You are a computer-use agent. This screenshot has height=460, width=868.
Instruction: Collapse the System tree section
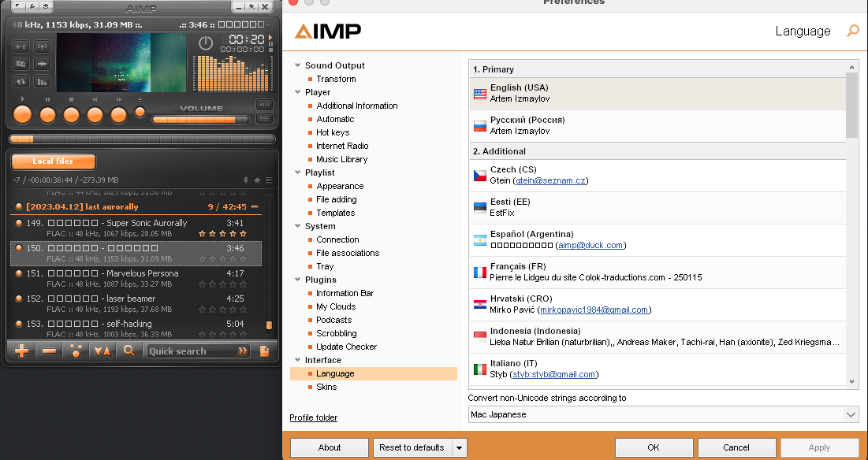[x=298, y=226]
